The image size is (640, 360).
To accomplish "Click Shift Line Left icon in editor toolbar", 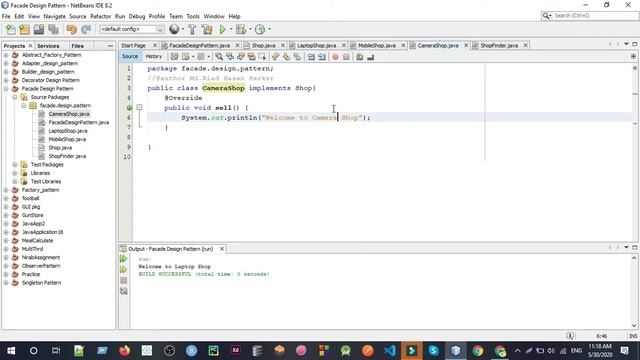I will point(311,57).
